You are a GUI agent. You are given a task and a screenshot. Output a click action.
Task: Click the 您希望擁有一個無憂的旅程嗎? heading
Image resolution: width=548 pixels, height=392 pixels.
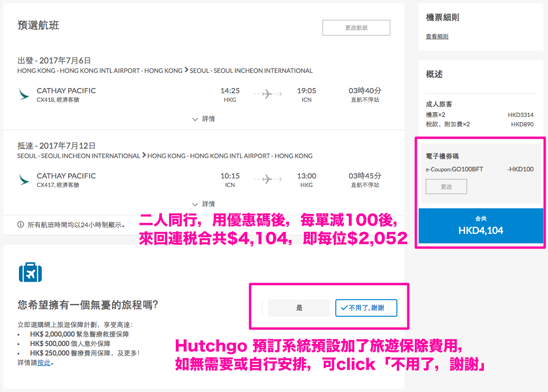pos(88,305)
